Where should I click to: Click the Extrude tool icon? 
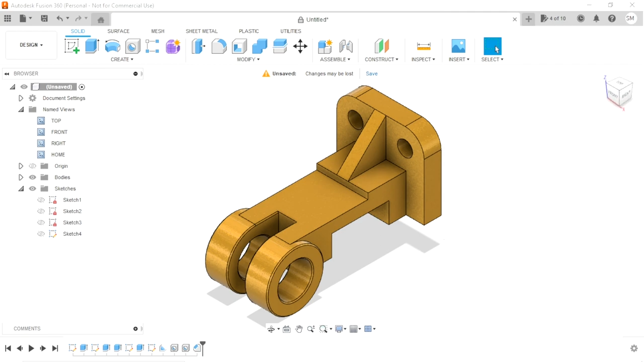pyautogui.click(x=92, y=46)
